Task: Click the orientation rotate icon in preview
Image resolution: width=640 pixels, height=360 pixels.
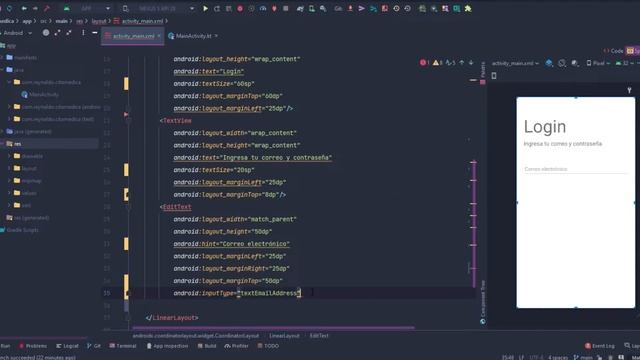Action: coord(562,63)
